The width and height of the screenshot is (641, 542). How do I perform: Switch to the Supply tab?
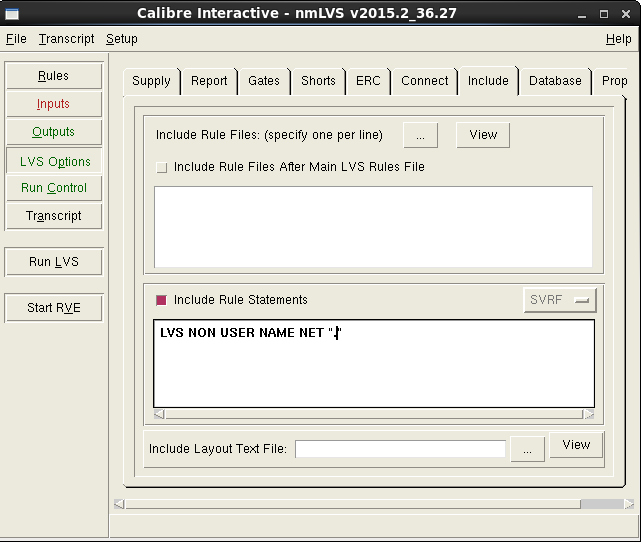151,81
